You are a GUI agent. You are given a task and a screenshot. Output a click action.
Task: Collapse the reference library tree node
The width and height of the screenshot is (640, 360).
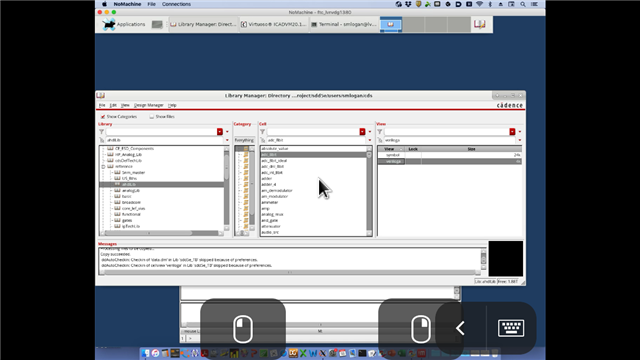103,167
